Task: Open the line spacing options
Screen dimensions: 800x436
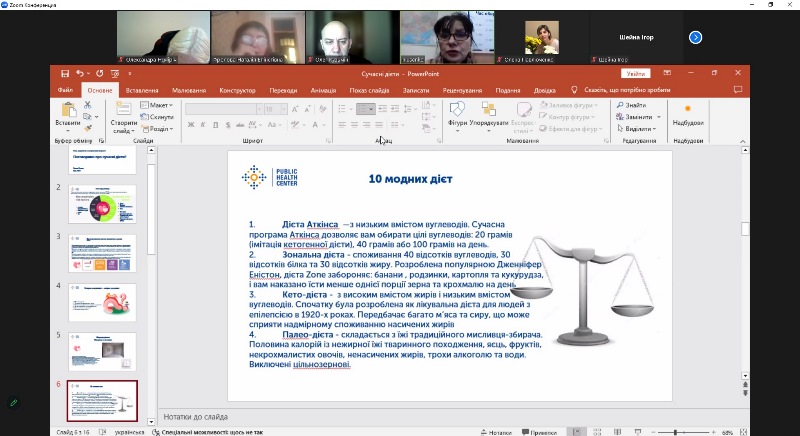Action: (x=410, y=109)
